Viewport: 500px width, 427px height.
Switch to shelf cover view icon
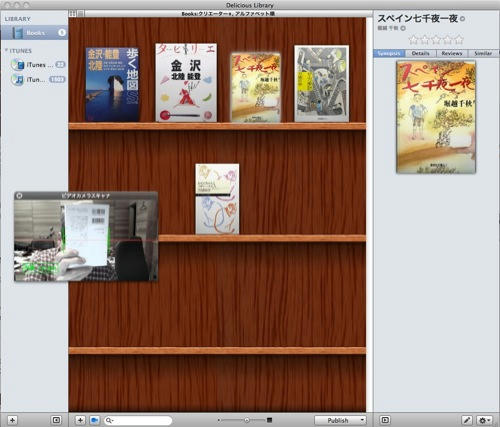(x=73, y=14)
